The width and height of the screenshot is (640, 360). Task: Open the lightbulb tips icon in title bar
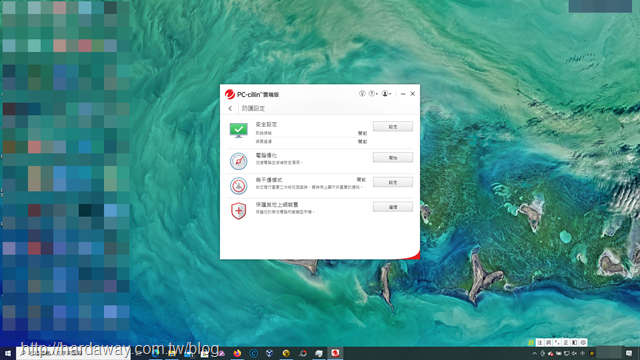click(x=362, y=94)
